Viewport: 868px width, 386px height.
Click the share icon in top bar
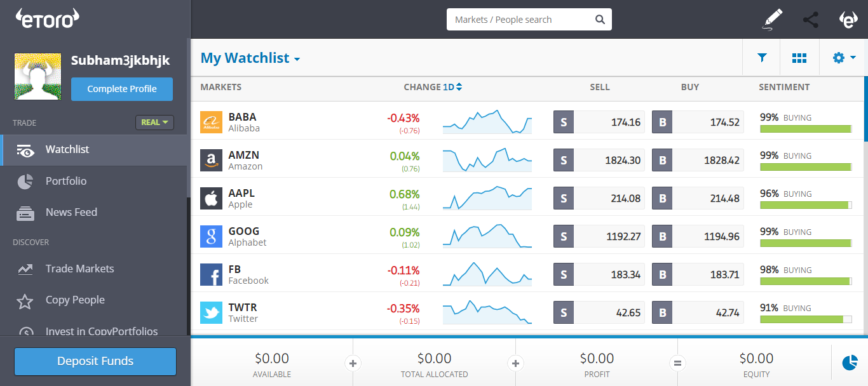point(811,20)
